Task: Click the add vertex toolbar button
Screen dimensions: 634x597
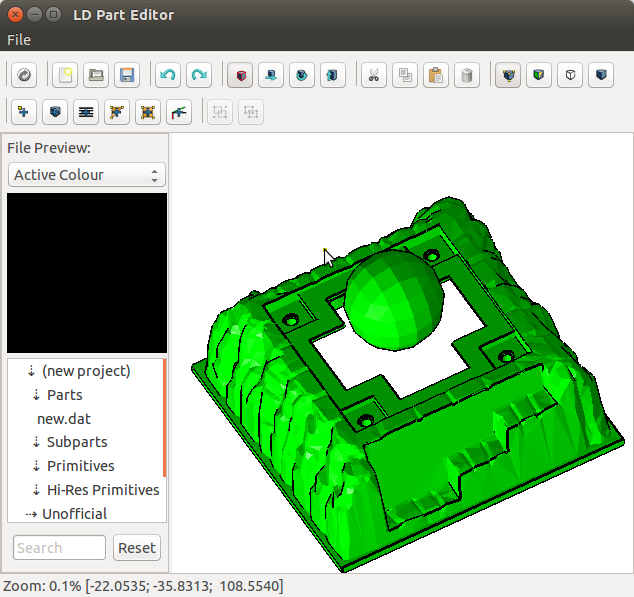Action: point(23,112)
